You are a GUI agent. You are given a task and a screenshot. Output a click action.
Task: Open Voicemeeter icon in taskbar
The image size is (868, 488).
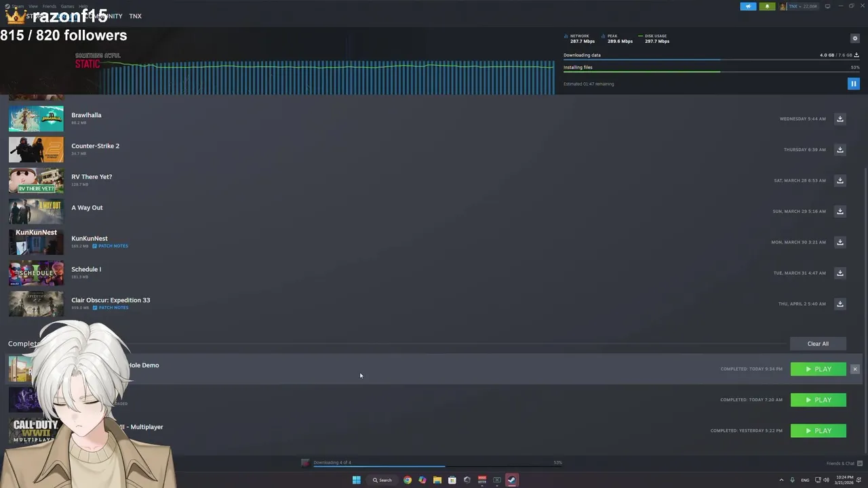click(x=481, y=480)
